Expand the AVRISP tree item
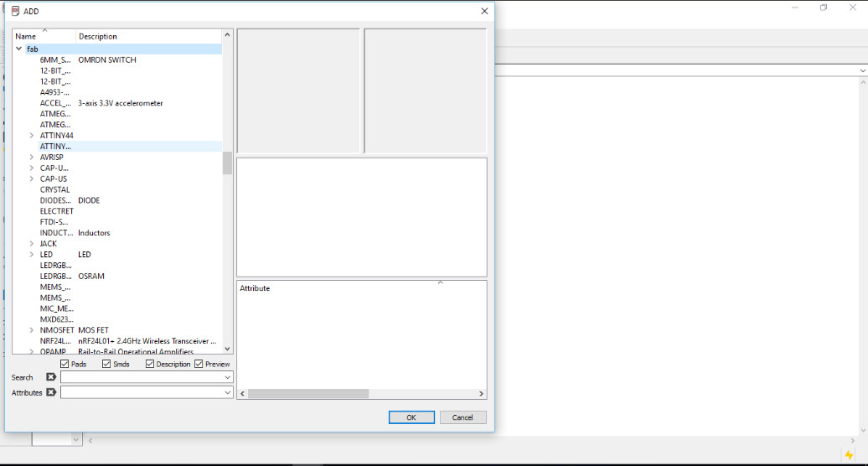The width and height of the screenshot is (868, 466). (32, 157)
